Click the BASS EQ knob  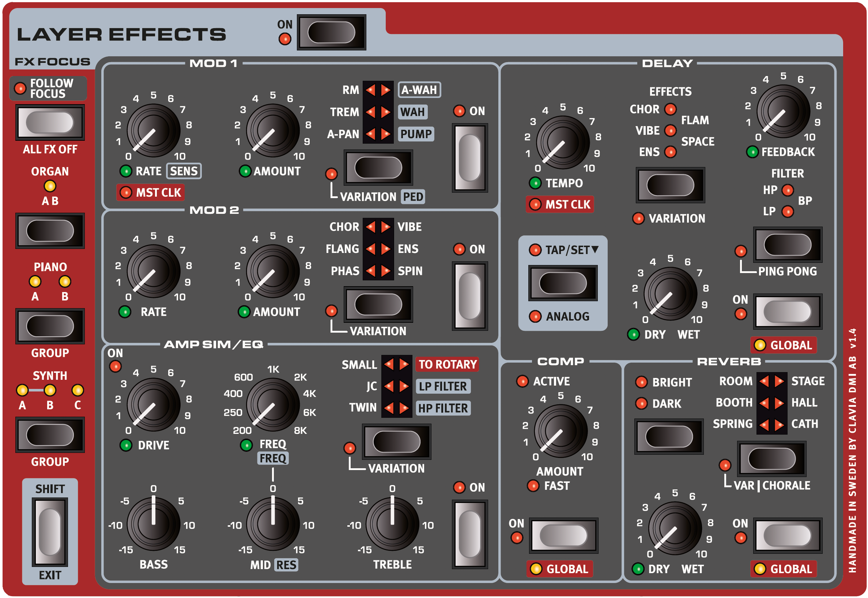[x=153, y=523]
